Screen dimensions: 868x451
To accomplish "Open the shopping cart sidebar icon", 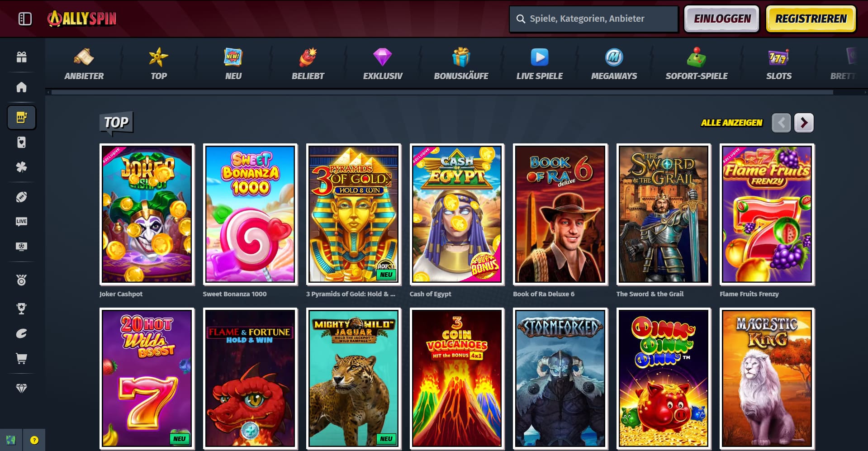I will pos(21,359).
